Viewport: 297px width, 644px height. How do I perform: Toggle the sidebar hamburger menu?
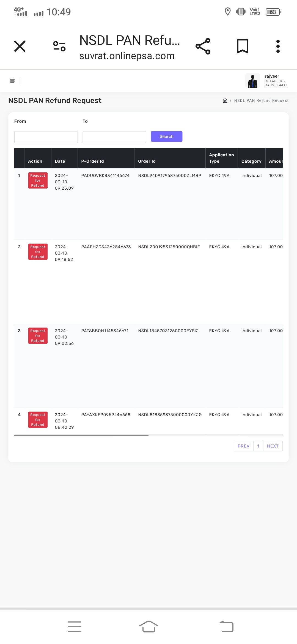[x=12, y=81]
